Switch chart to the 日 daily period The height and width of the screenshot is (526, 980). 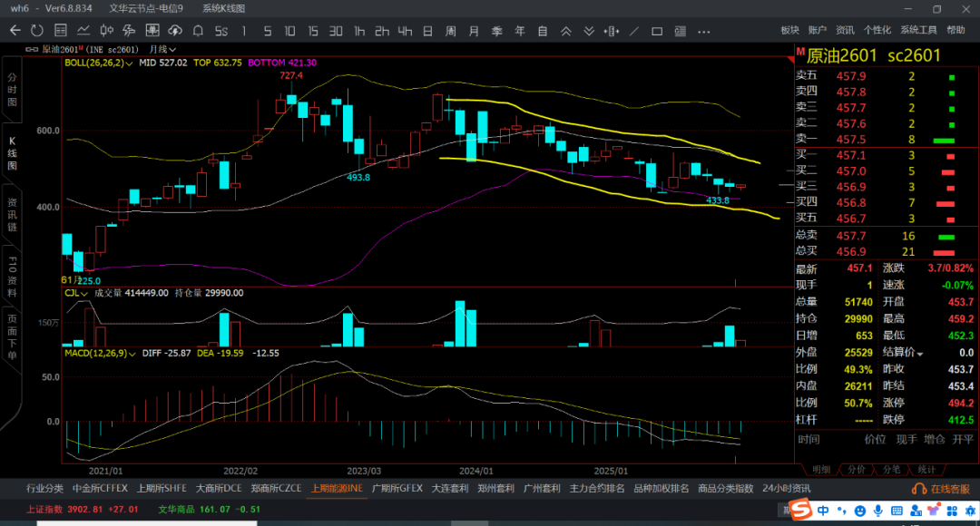pyautogui.click(x=427, y=31)
